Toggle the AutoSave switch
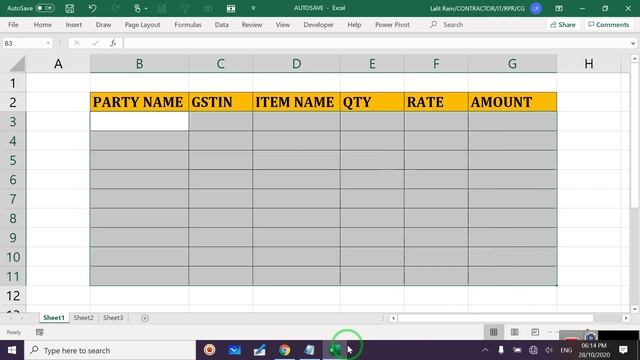 click(x=44, y=8)
